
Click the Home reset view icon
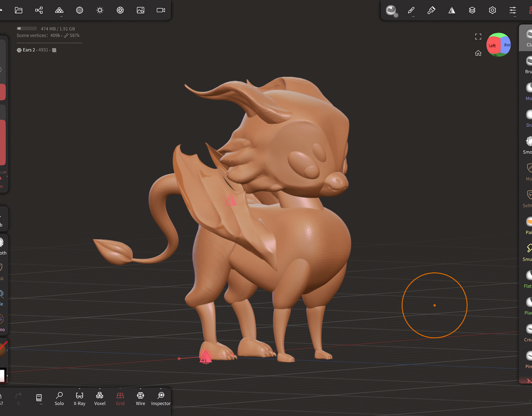478,53
